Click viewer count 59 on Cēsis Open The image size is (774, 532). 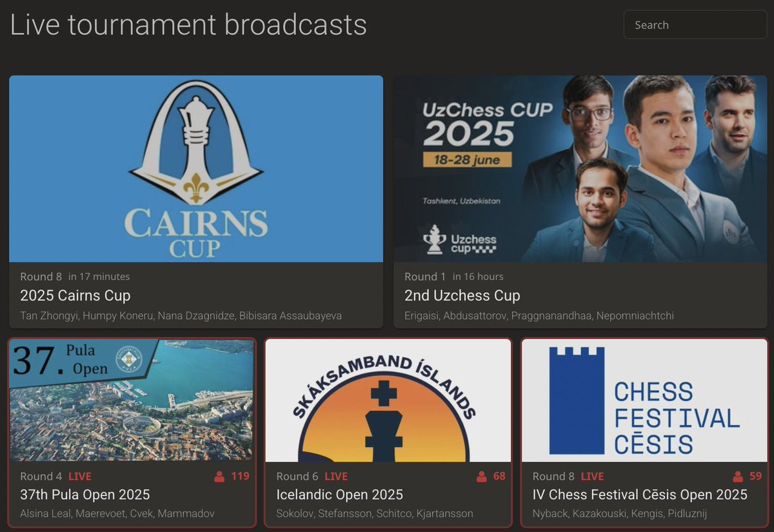tap(756, 477)
